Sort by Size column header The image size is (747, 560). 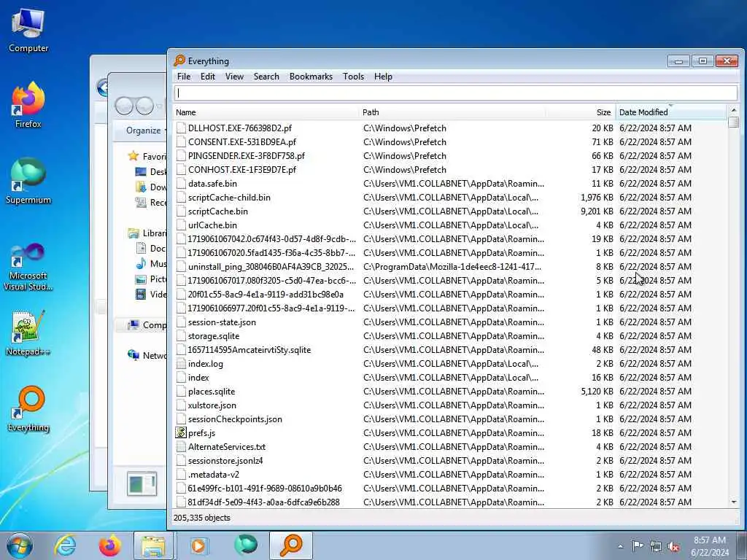pos(580,112)
